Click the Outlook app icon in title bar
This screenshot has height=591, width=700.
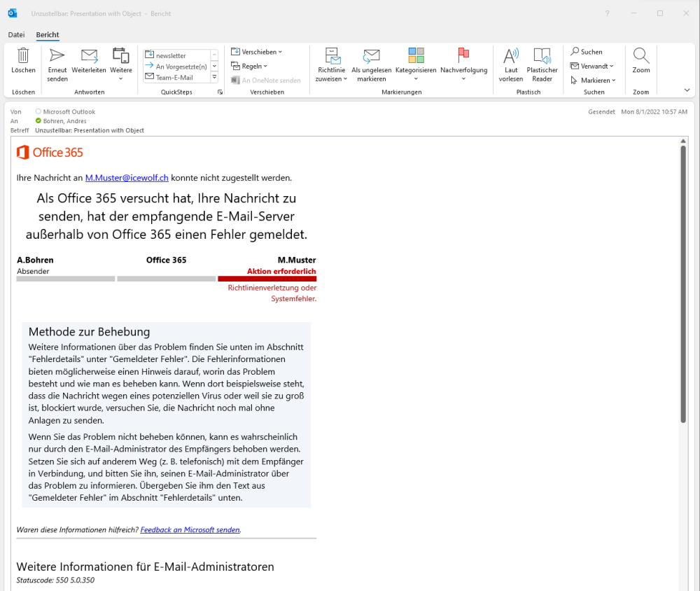tap(13, 13)
